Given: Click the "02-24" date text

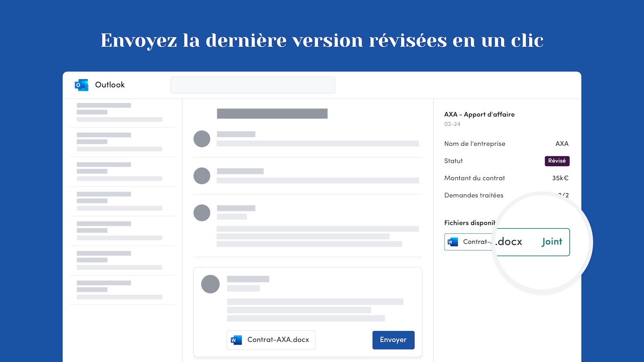Looking at the screenshot, I should [452, 124].
